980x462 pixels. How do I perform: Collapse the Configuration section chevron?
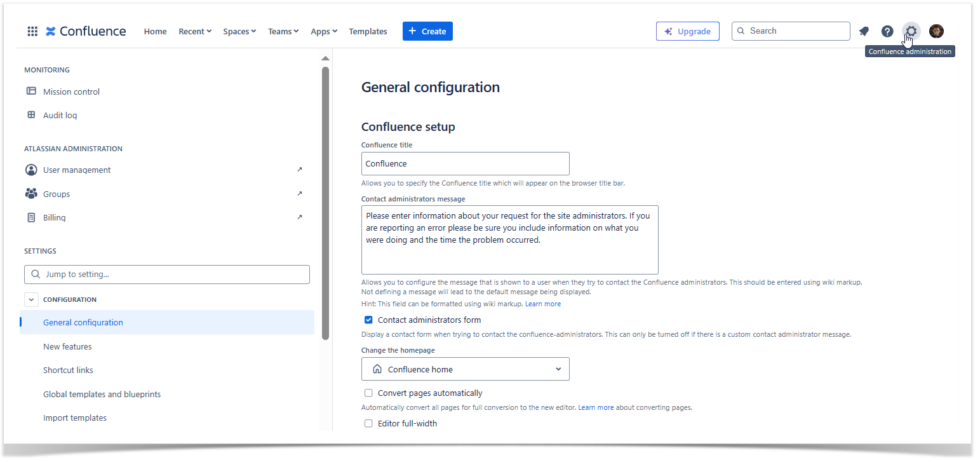click(31, 299)
